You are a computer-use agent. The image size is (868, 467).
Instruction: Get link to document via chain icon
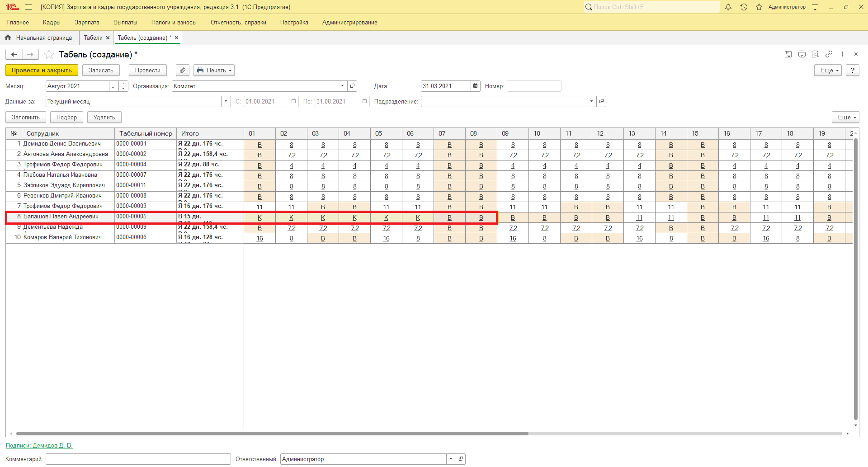pos(829,54)
